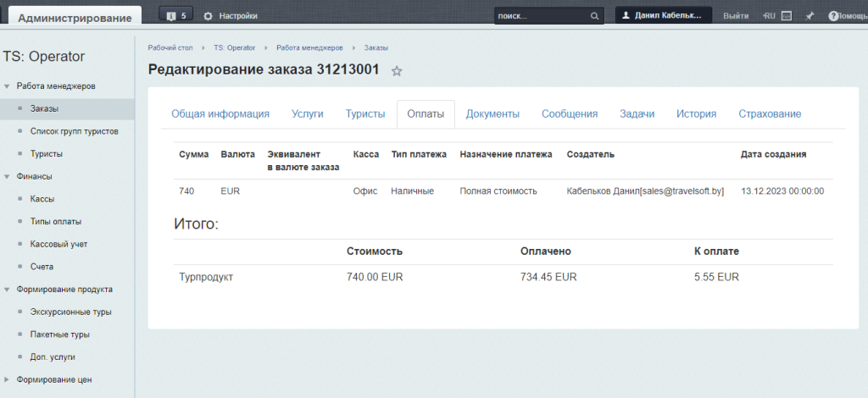Go to TS: Operator breadcrumb
Screen dimensions: 868x398
pyautogui.click(x=235, y=48)
